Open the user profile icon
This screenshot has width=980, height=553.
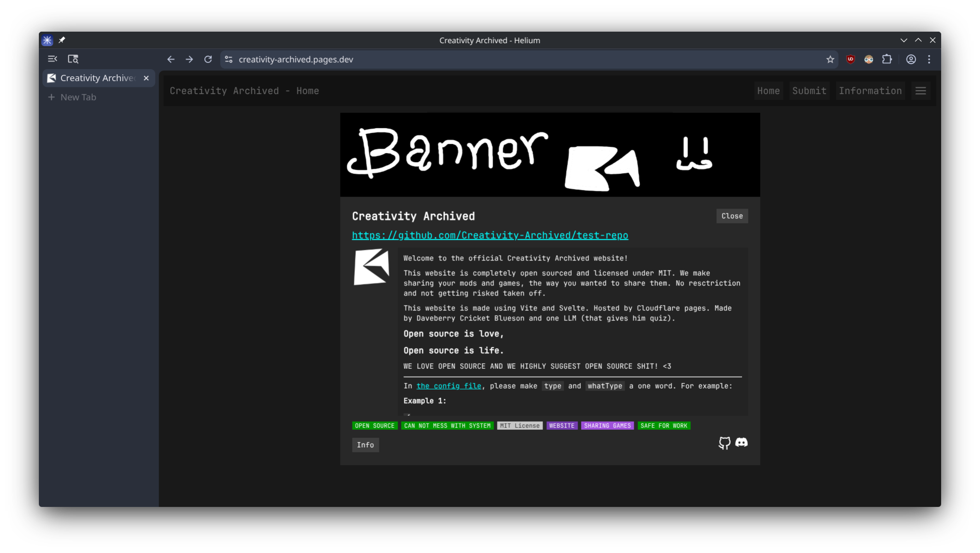tap(910, 59)
